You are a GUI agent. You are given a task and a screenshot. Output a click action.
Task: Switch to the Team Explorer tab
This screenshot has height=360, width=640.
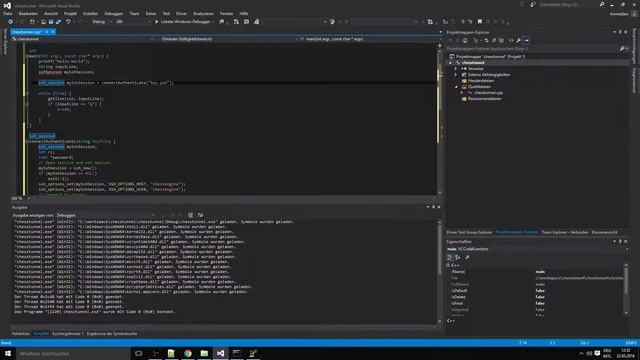(x=565, y=232)
